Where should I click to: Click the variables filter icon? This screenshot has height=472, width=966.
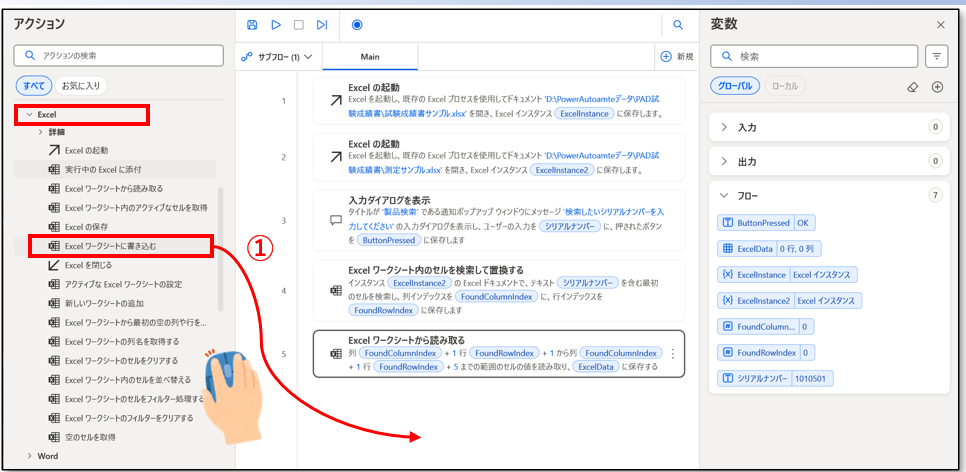coord(936,56)
